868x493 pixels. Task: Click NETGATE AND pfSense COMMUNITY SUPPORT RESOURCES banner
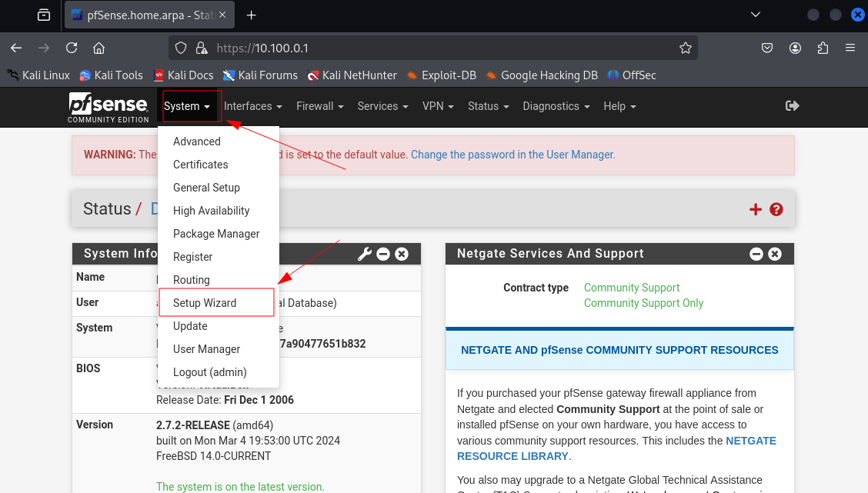tap(619, 350)
